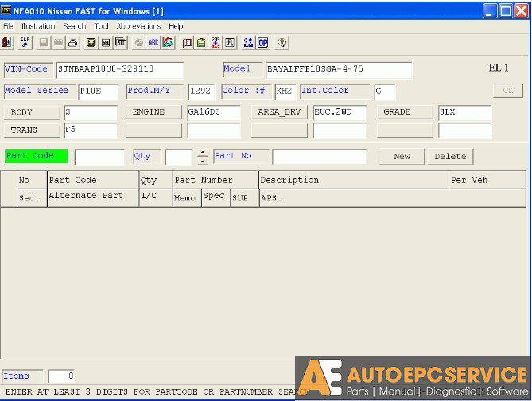Viewport: 532px width, 401px height.
Task: Open the Help menu
Action: click(x=176, y=26)
